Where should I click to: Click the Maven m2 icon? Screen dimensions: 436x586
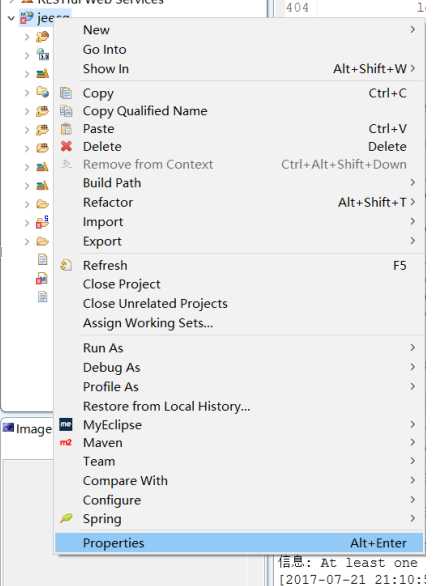[x=66, y=442]
